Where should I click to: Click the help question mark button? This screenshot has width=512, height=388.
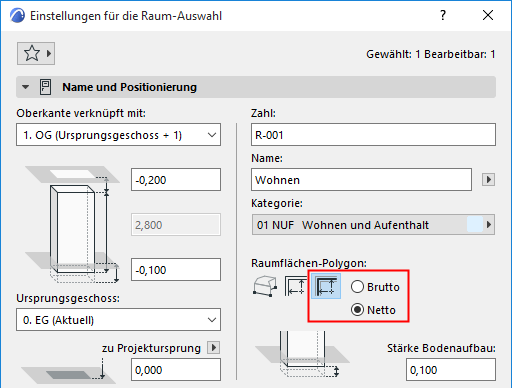443,15
